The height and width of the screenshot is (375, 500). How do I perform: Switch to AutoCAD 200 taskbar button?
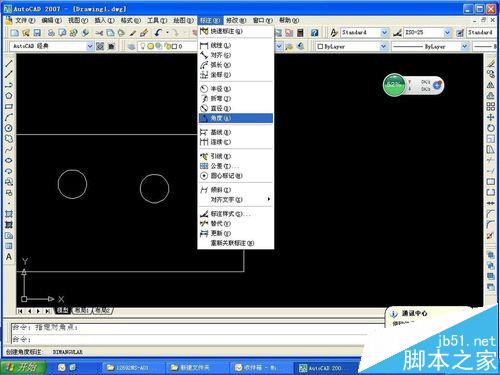point(325,368)
